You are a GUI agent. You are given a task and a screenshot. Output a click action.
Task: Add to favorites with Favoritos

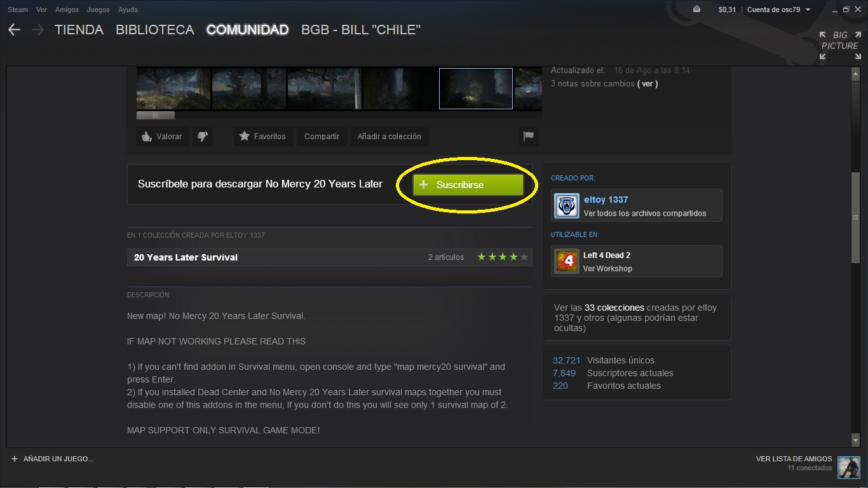[262, 136]
